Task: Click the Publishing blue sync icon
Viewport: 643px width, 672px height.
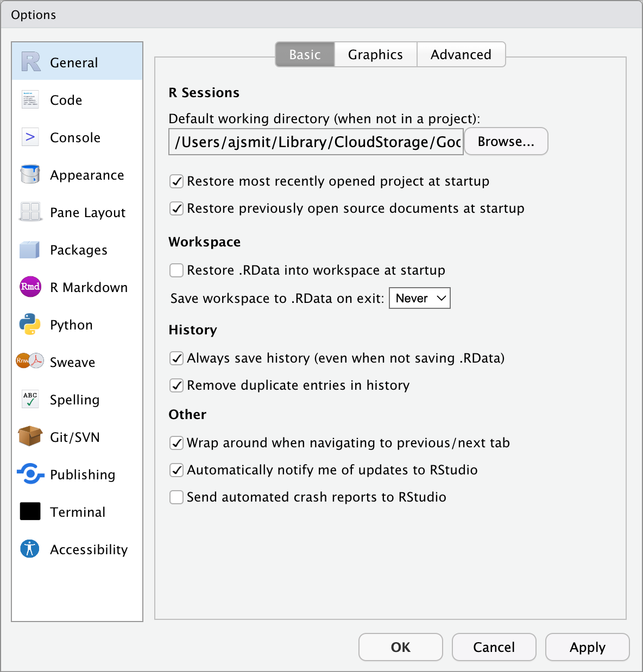Action: coord(30,474)
